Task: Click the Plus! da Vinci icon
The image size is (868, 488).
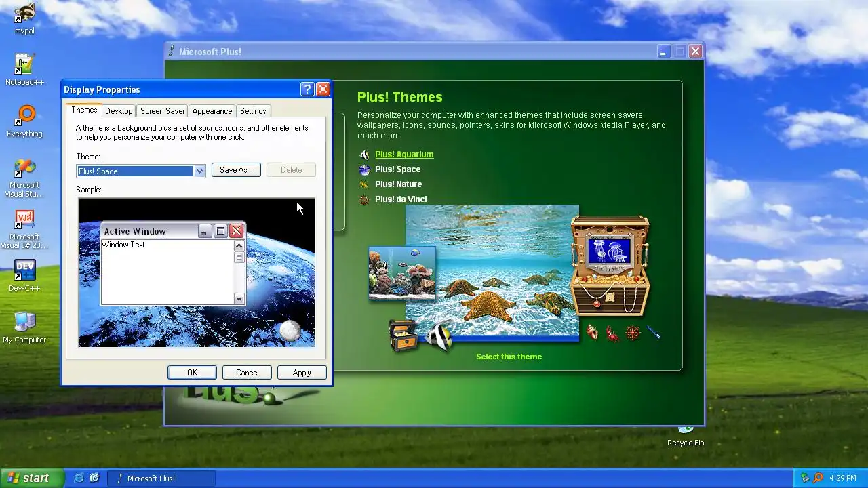Action: pyautogui.click(x=365, y=199)
